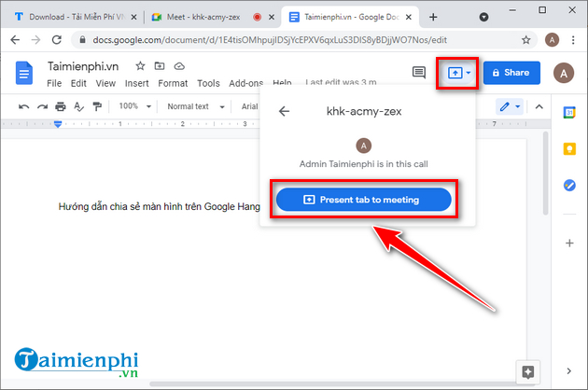Click Present tab to meeting button
This screenshot has height=390, width=588.
pos(363,200)
